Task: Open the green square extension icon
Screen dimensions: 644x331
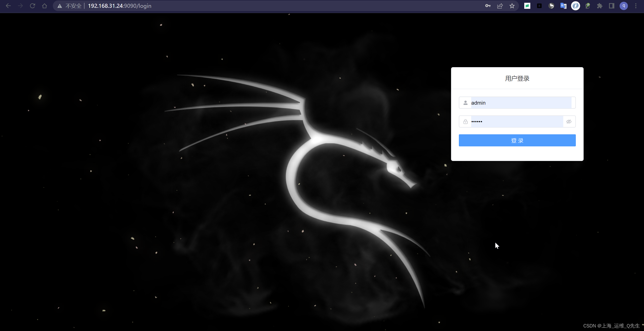Action: (527, 6)
